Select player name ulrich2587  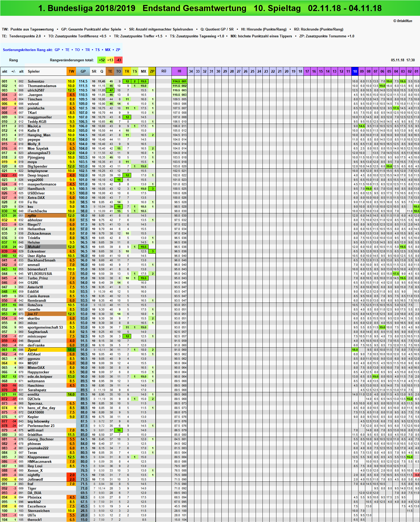[x=36, y=91]
